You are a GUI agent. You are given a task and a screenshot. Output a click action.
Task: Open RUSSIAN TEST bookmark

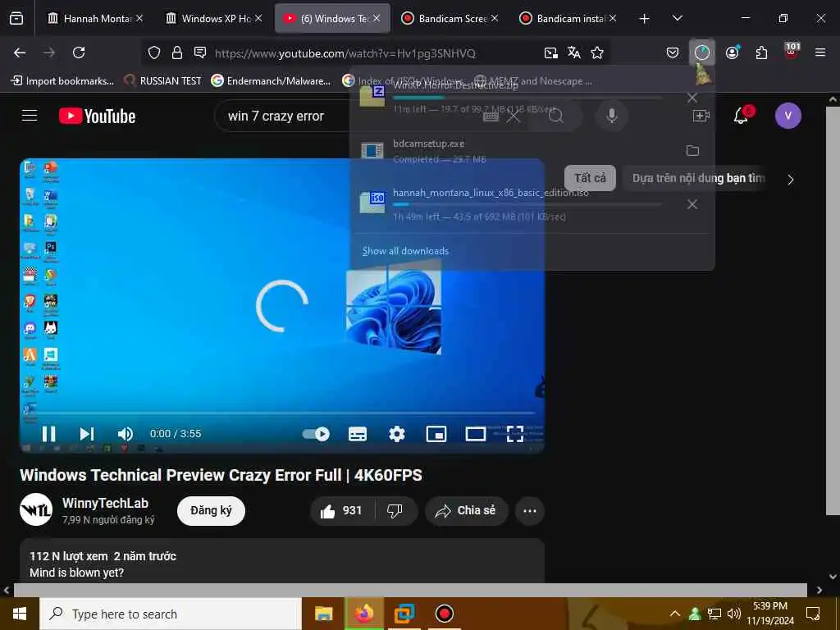click(163, 81)
